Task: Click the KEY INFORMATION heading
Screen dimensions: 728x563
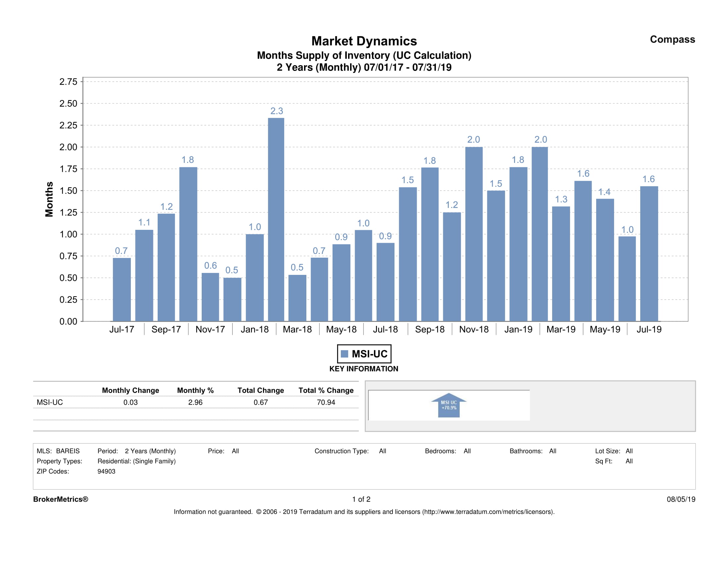Action: [364, 369]
